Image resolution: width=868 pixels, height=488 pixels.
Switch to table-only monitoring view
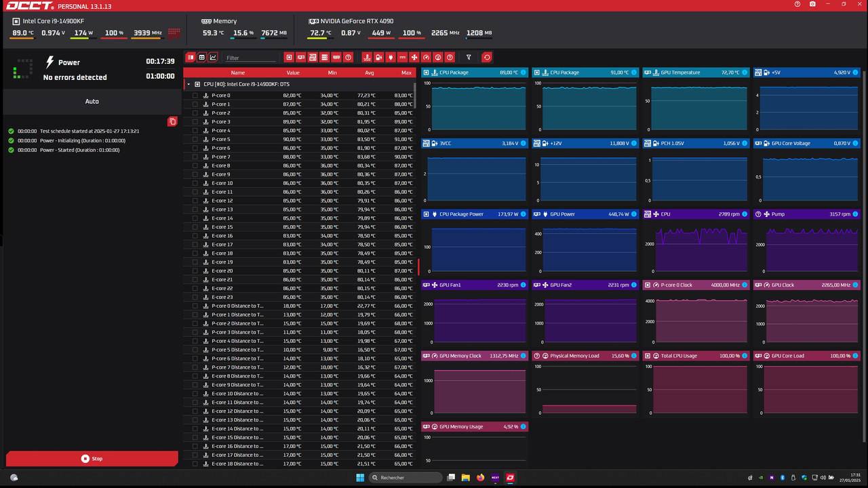coord(201,58)
